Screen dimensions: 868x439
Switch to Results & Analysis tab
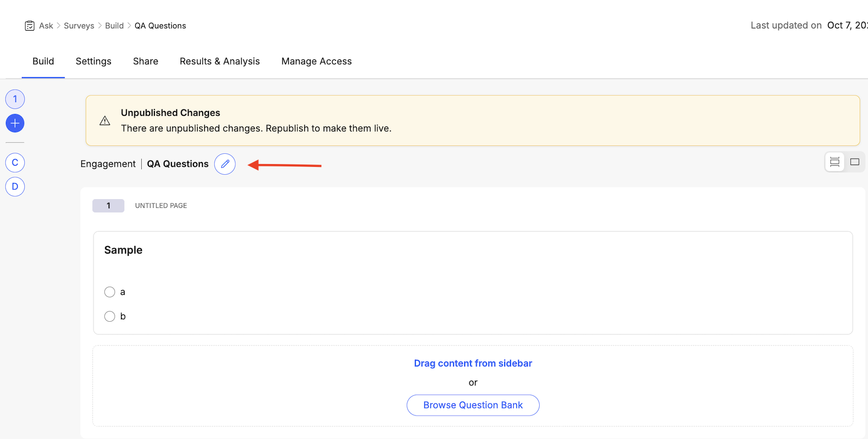click(x=220, y=61)
